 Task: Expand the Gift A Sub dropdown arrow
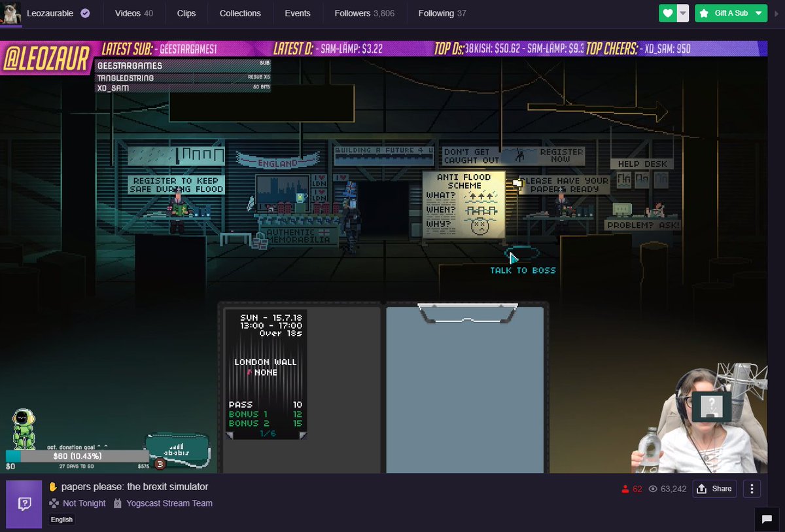click(x=758, y=13)
